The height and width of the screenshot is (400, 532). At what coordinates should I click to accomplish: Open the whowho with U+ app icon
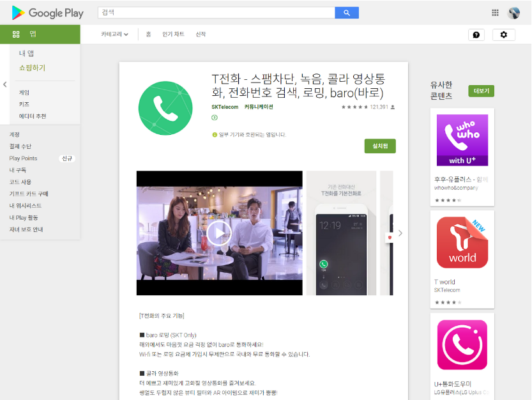(x=462, y=140)
